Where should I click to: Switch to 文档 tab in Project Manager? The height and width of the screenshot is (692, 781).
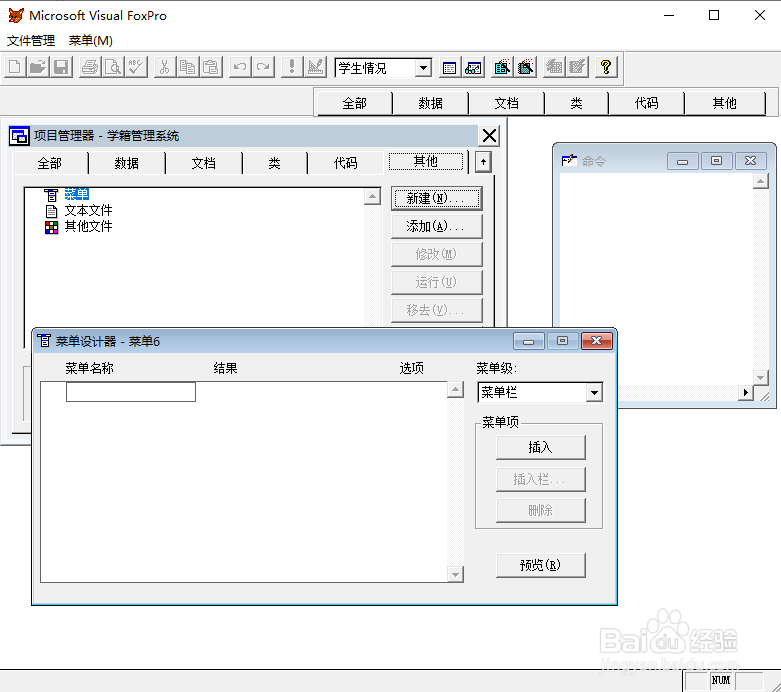[204, 163]
